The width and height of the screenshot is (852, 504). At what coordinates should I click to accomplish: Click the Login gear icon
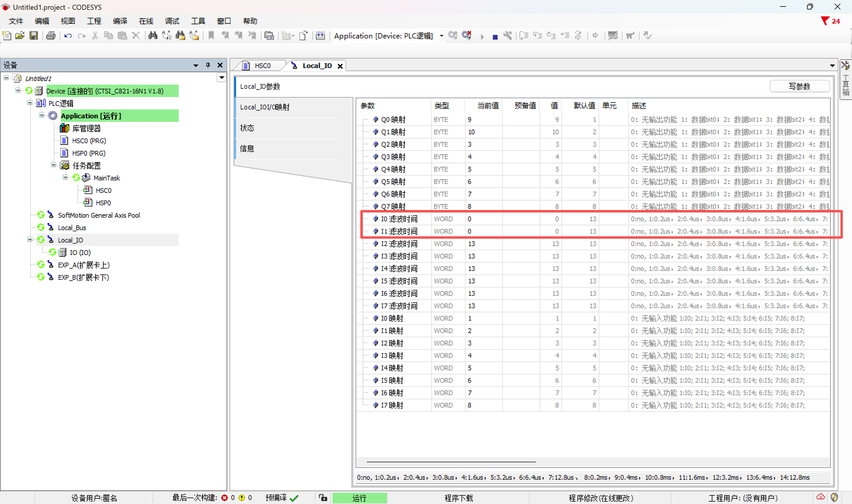tap(453, 36)
